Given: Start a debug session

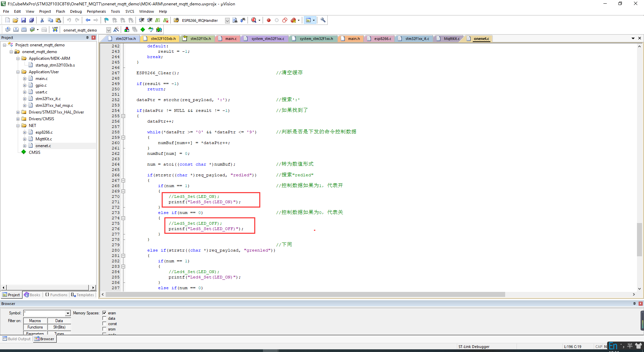Looking at the screenshot, I should click(x=253, y=20).
